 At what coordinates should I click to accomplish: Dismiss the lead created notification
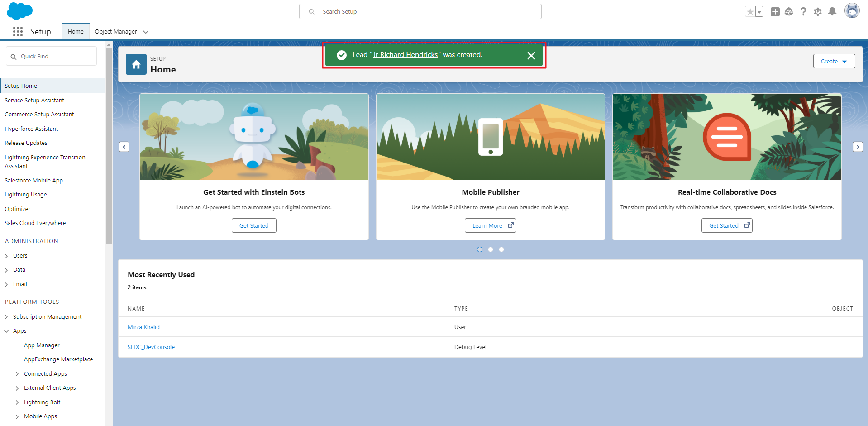tap(531, 55)
